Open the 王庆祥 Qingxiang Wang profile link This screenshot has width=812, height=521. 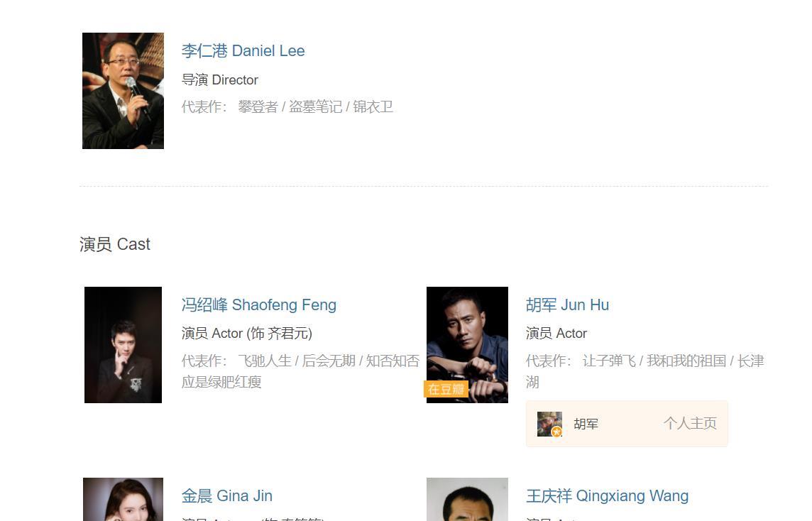[608, 495]
